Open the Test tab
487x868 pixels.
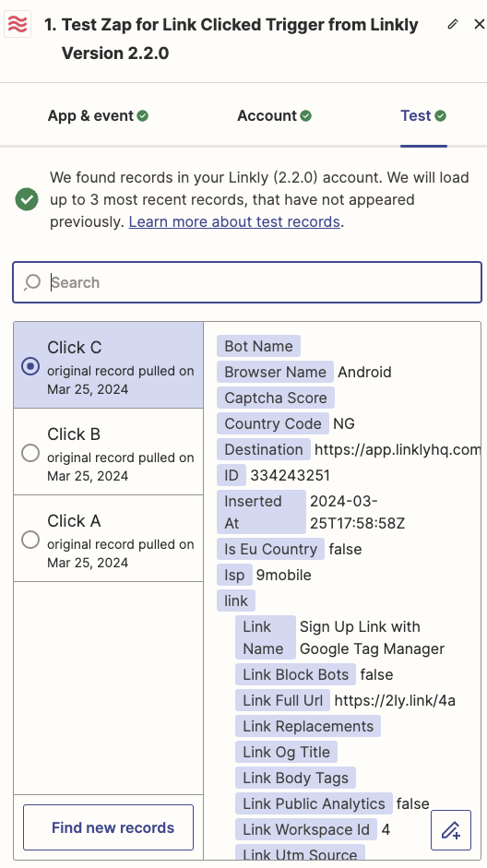423,115
